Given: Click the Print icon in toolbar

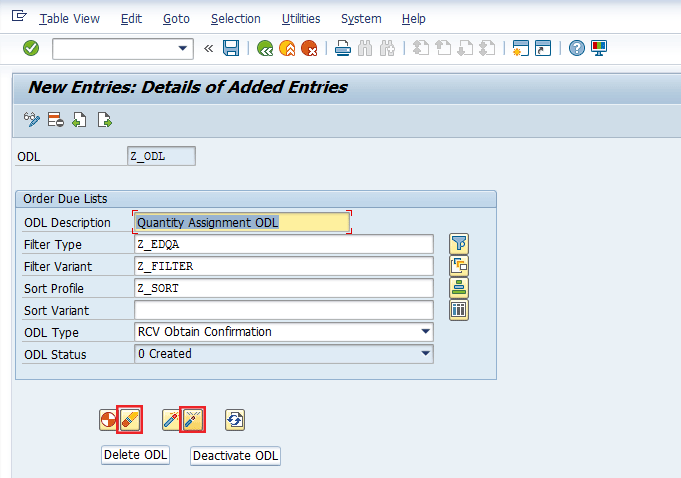Looking at the screenshot, I should pyautogui.click(x=342, y=48).
